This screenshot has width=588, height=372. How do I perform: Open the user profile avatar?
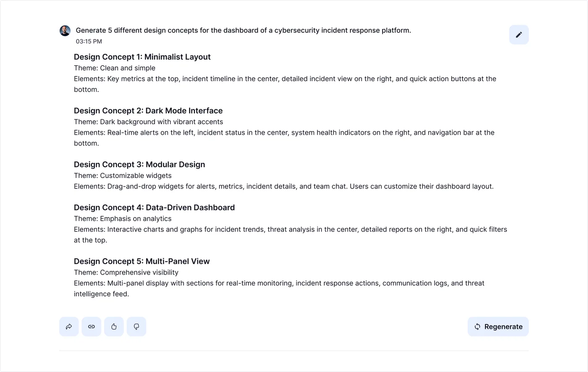click(x=65, y=31)
